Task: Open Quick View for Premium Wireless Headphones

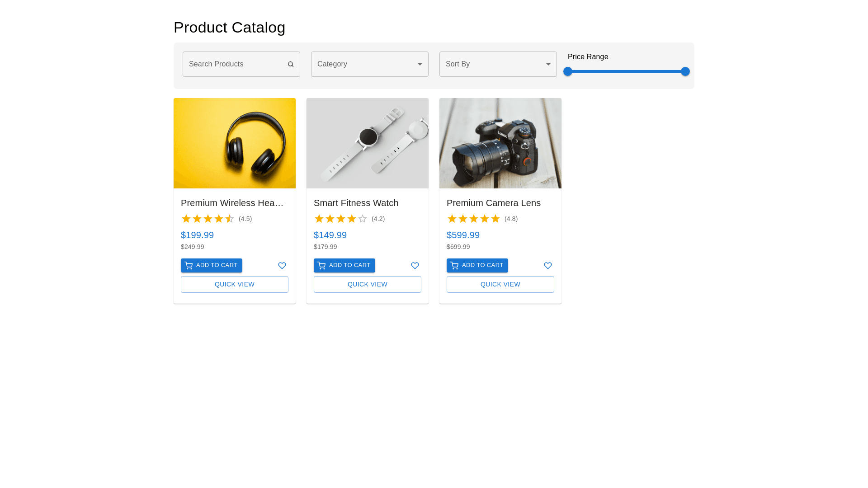Action: click(235, 285)
